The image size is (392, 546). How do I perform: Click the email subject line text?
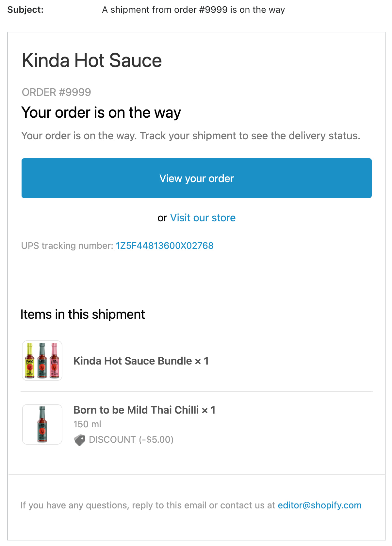(193, 10)
